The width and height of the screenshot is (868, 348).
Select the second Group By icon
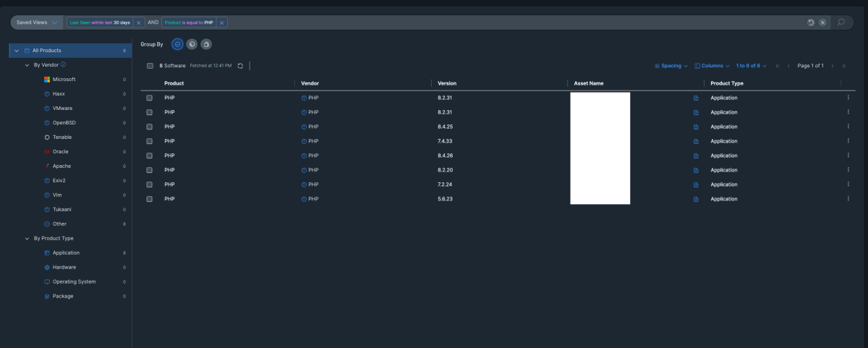click(x=192, y=44)
